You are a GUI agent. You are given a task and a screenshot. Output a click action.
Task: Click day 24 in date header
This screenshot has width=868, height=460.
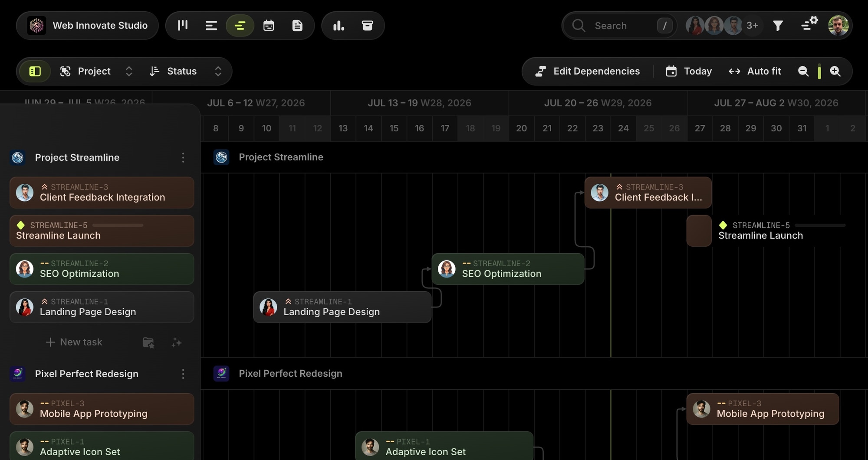click(x=623, y=128)
